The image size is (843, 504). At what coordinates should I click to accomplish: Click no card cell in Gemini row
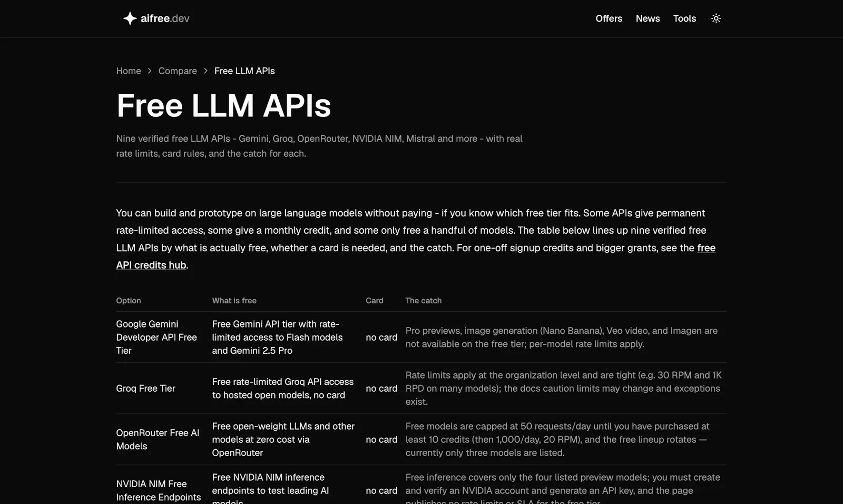click(x=381, y=338)
